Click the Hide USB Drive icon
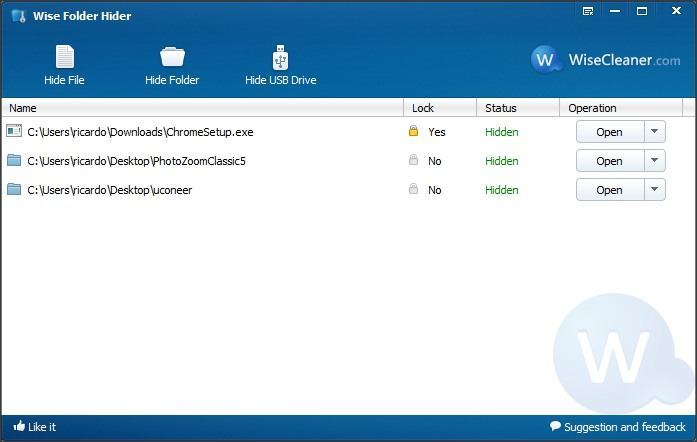Viewport: 697px width, 442px height. coord(280,57)
